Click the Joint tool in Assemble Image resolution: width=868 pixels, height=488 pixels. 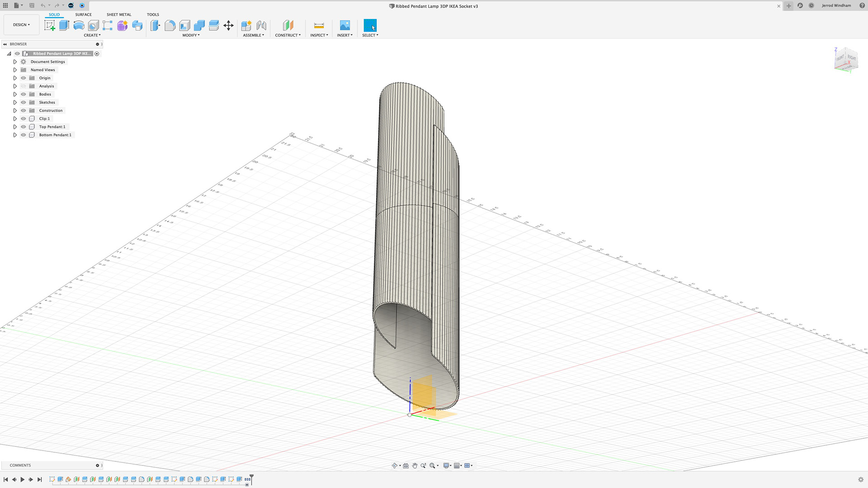(x=261, y=26)
